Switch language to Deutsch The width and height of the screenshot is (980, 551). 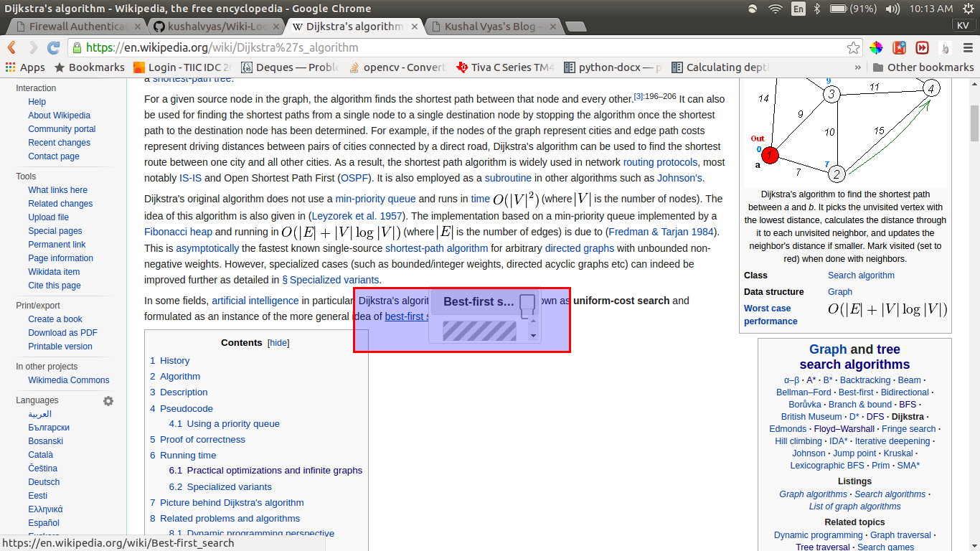(x=44, y=482)
